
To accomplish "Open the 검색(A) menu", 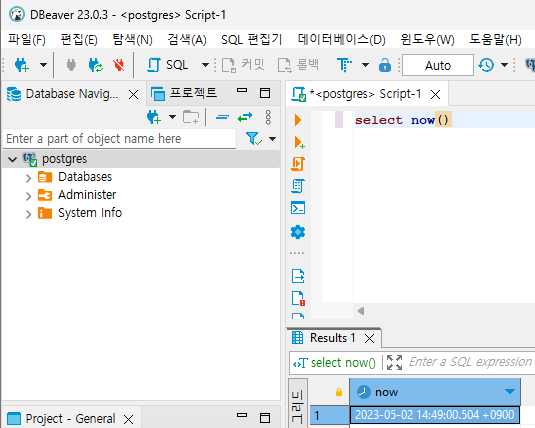I will pyautogui.click(x=187, y=40).
